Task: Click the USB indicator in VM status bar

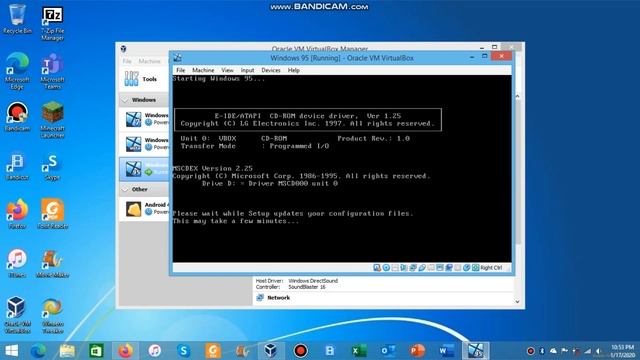Action: pos(422,268)
